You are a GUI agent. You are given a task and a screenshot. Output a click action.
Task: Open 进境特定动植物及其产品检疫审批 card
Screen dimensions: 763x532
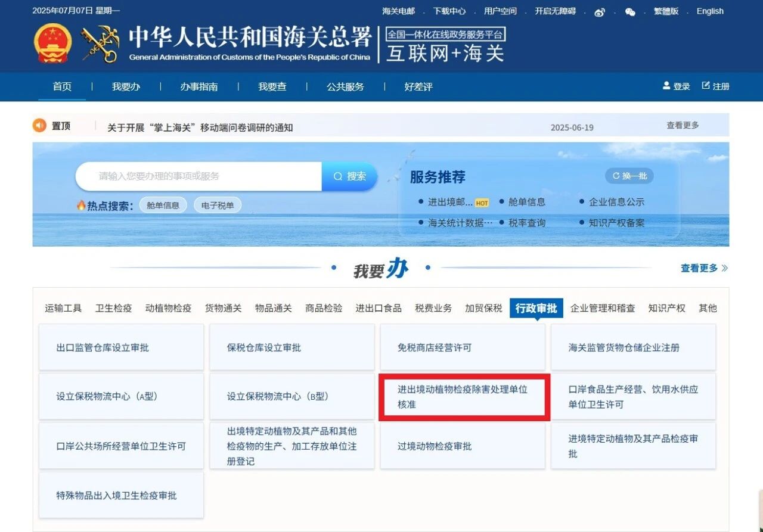coord(633,446)
